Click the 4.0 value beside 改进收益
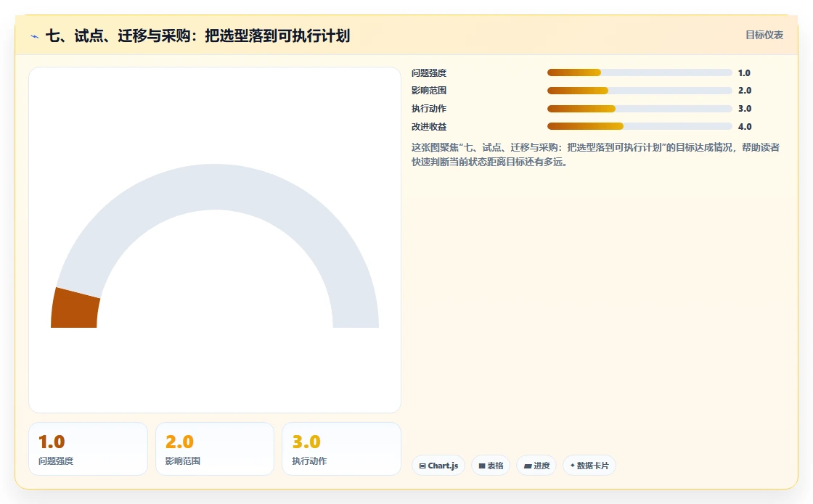The width and height of the screenshot is (813, 504). click(x=745, y=127)
